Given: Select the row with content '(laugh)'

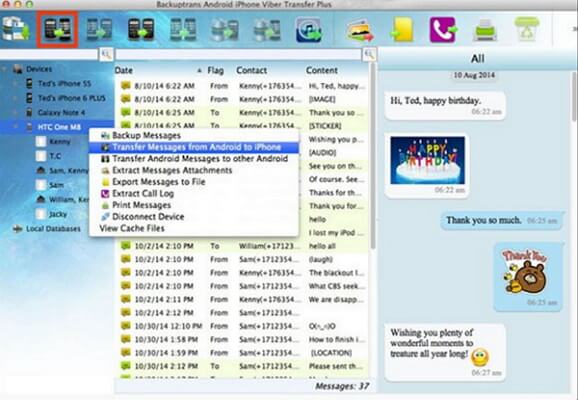Looking at the screenshot, I should [x=243, y=259].
